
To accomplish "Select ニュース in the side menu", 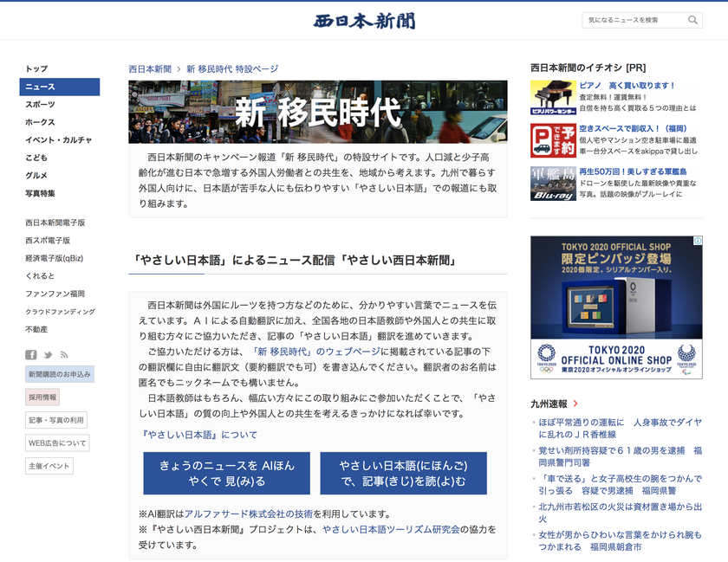I will (60, 87).
